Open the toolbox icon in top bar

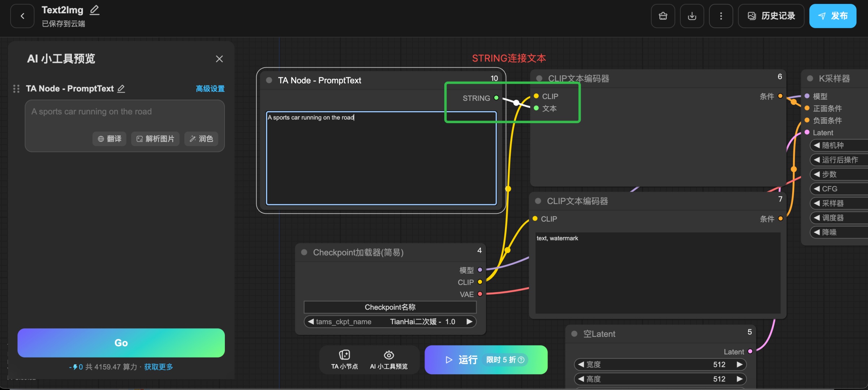click(x=663, y=16)
